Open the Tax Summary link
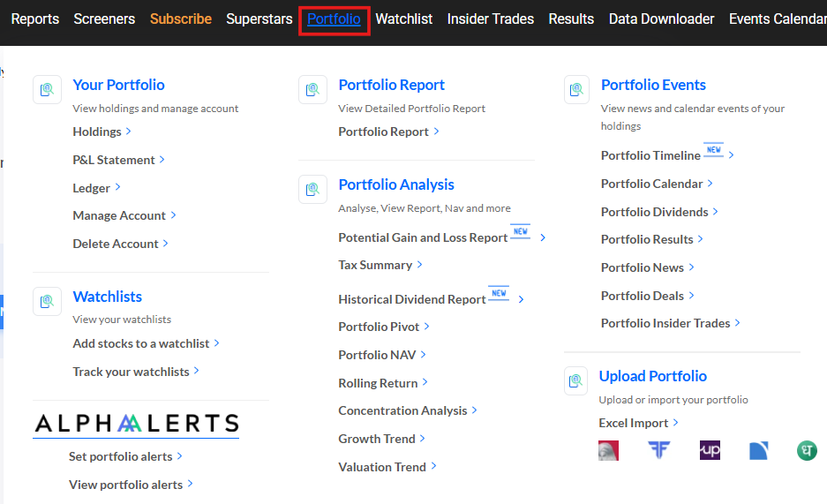 click(x=375, y=265)
